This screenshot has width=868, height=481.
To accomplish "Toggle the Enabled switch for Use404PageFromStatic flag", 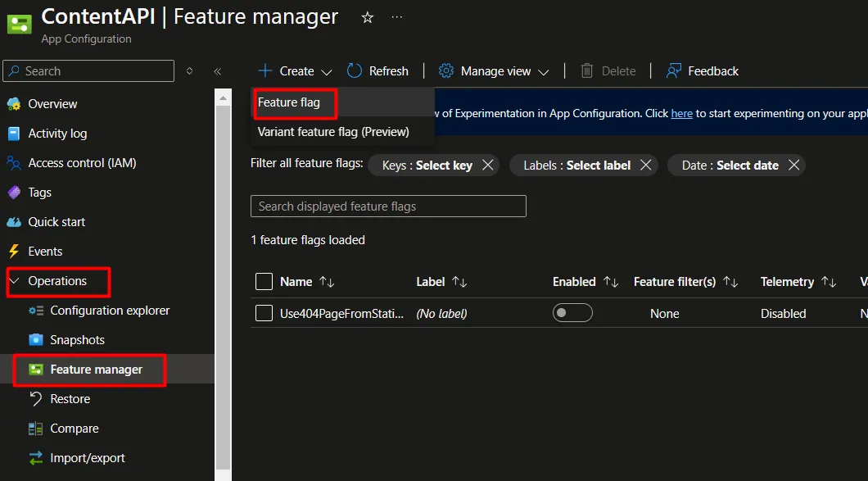I will tap(572, 312).
